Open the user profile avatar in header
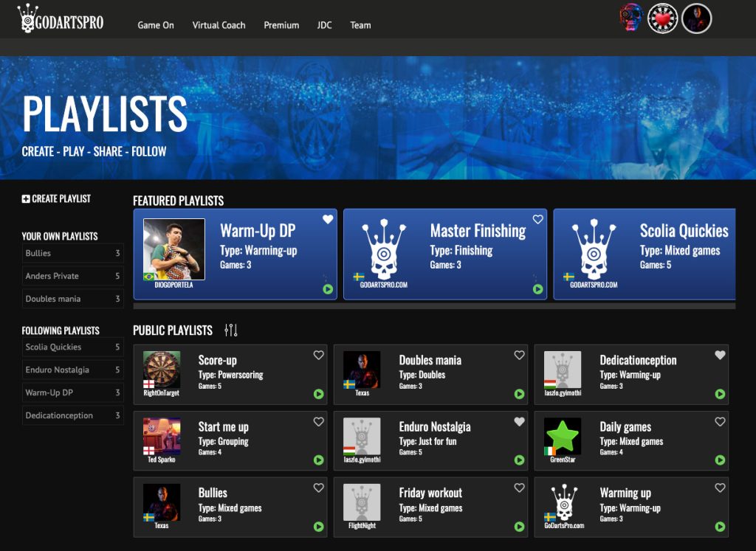This screenshot has height=551, width=756. [x=697, y=18]
